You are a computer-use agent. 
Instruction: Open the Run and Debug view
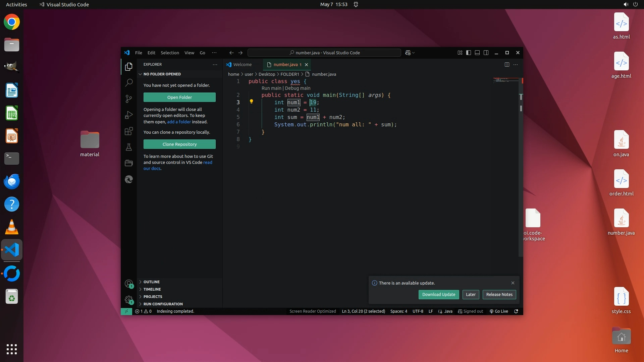pos(129,115)
